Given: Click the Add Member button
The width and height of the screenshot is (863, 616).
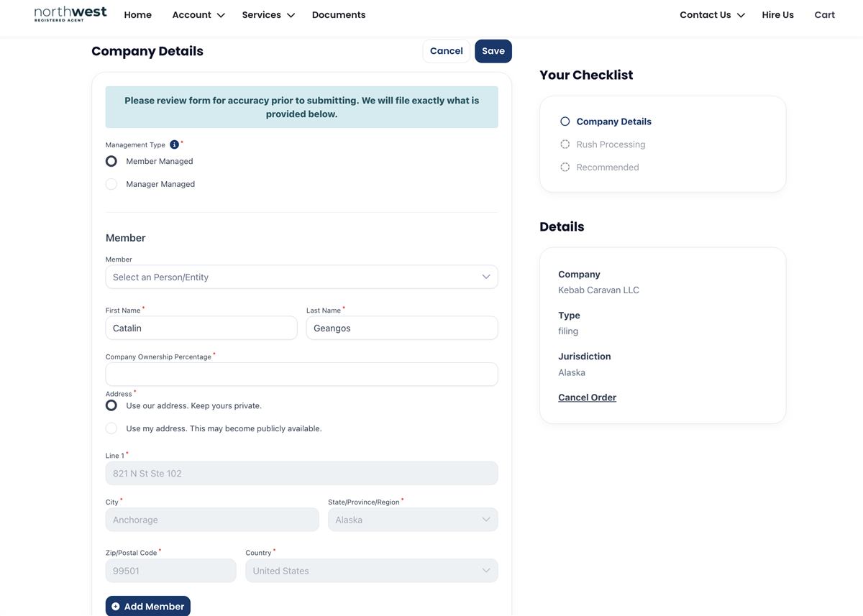Looking at the screenshot, I should (x=147, y=606).
